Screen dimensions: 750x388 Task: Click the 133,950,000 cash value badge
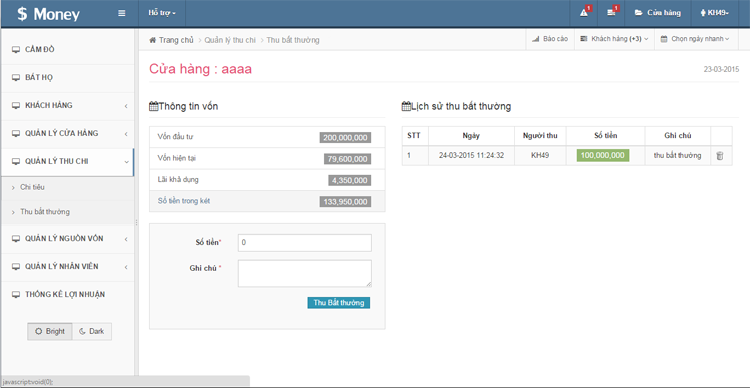(345, 202)
